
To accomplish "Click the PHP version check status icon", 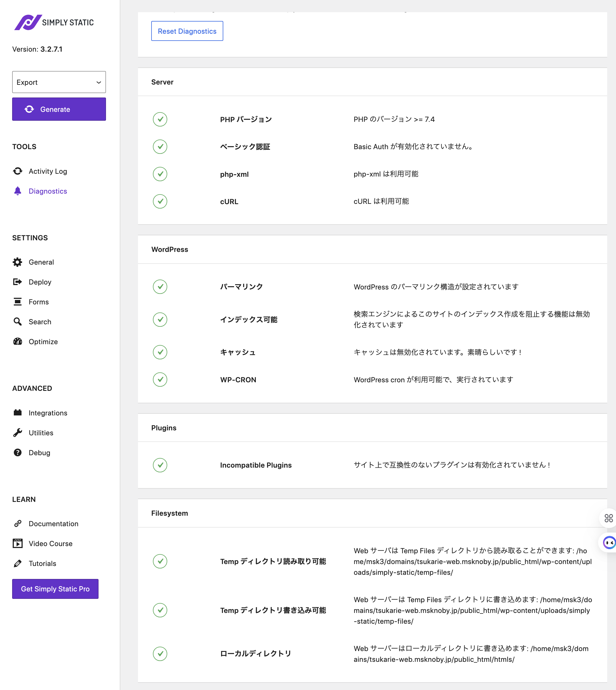I will 160,119.
